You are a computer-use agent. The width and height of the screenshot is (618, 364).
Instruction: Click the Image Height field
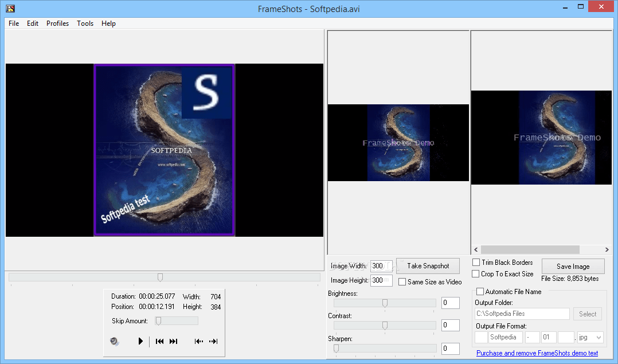click(381, 280)
